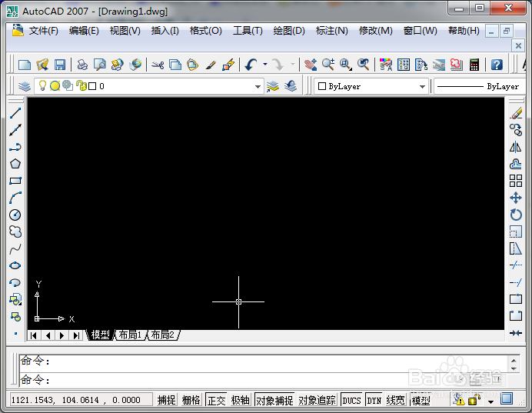Screen dimensions: 532x413
Task: Toggle 正交 ortho mode
Action: (x=216, y=400)
